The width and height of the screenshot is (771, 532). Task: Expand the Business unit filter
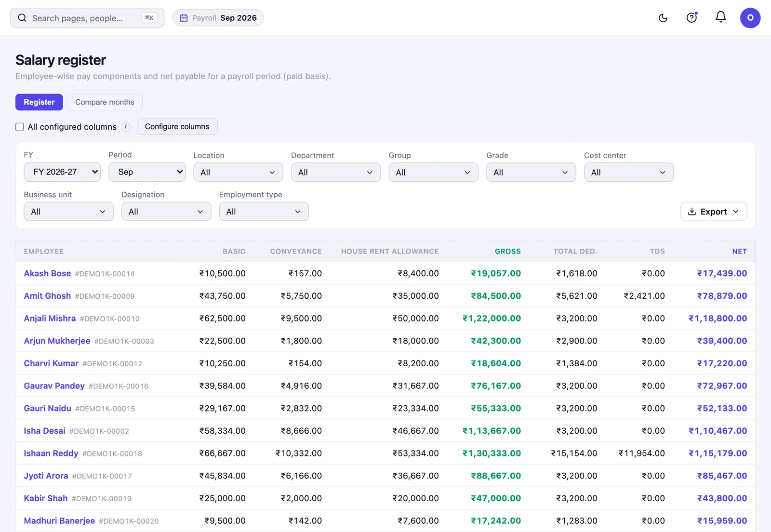point(68,212)
